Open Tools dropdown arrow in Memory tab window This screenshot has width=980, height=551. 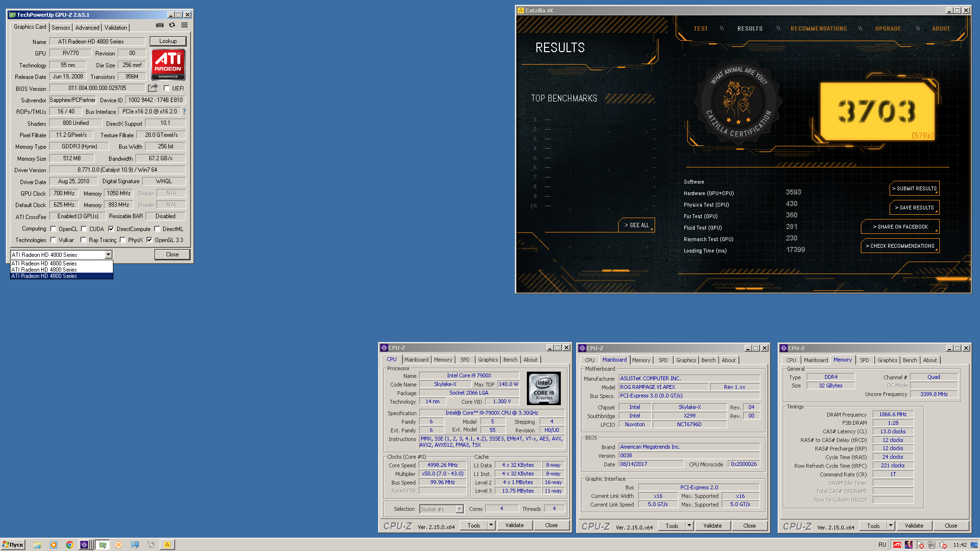click(891, 526)
